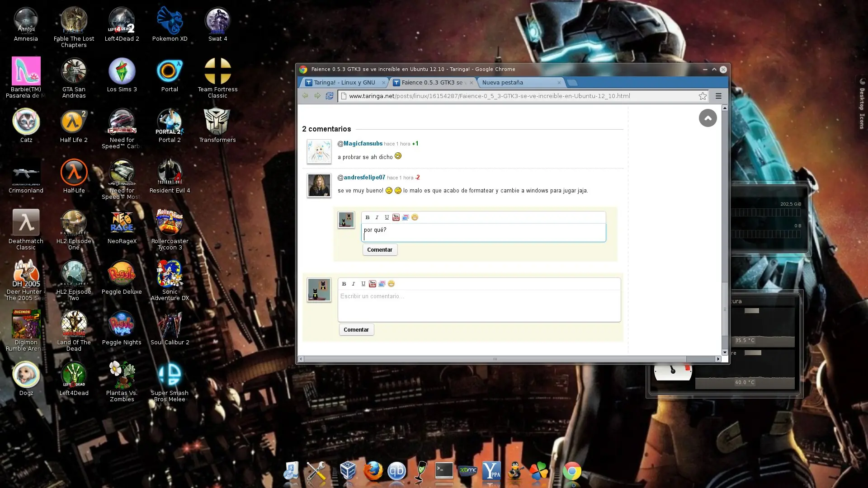This screenshot has width=868, height=488.
Task: Select the Pokemon XD desktop icon
Action: (x=170, y=25)
